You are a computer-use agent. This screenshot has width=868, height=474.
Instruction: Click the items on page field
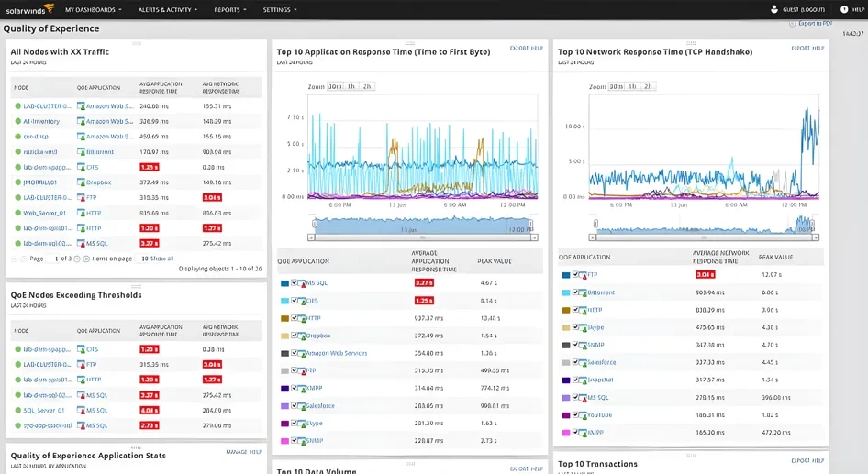[x=141, y=259]
